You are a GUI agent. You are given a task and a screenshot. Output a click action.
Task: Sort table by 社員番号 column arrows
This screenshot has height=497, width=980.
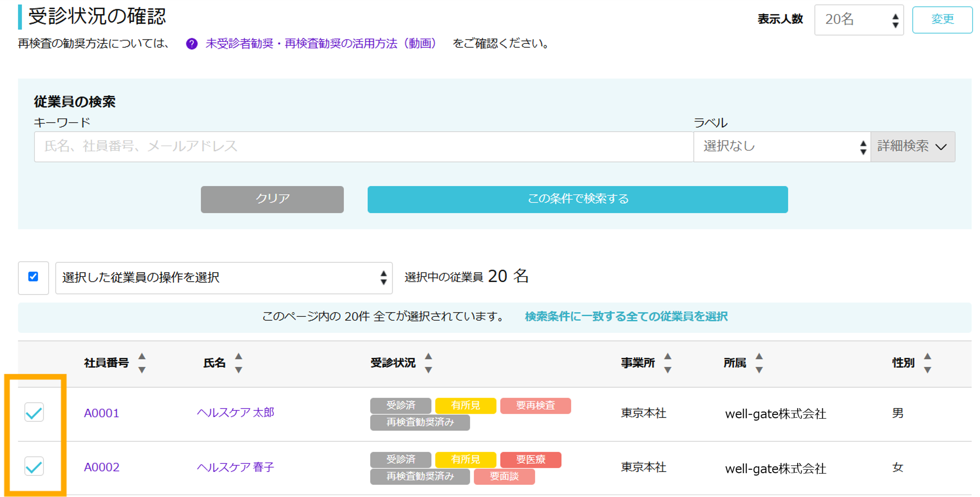point(142,363)
